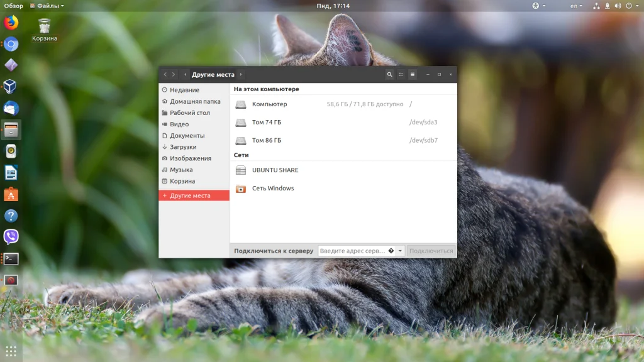Toggle list/grid view in Files header
644x362 pixels.
tap(401, 75)
